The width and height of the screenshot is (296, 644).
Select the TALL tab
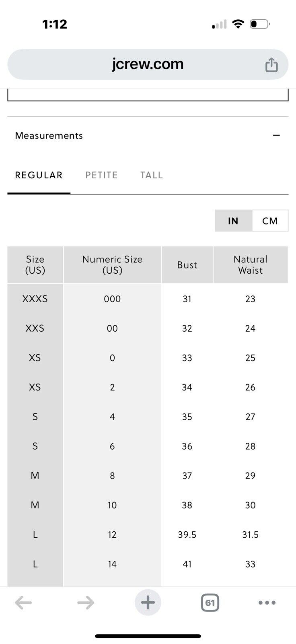(152, 175)
